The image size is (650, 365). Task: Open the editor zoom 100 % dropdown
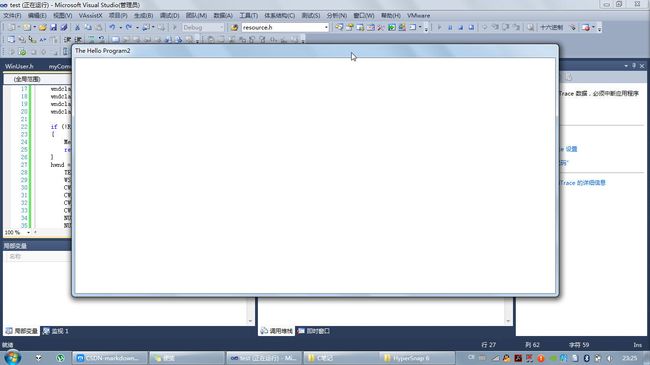28,232
